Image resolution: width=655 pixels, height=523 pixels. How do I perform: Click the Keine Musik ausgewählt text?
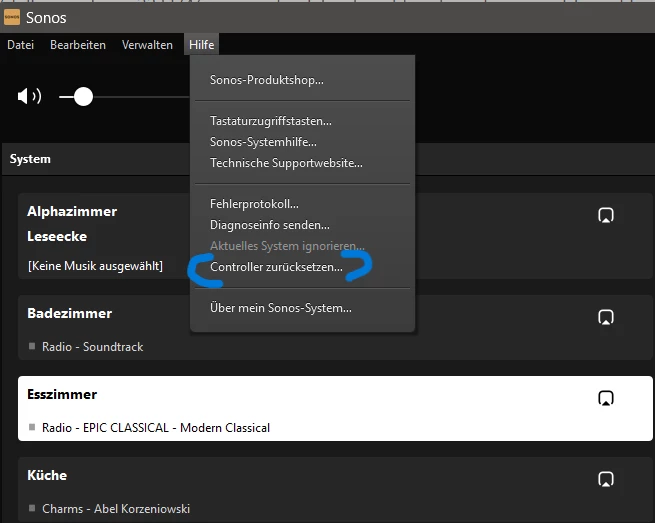(x=95, y=266)
